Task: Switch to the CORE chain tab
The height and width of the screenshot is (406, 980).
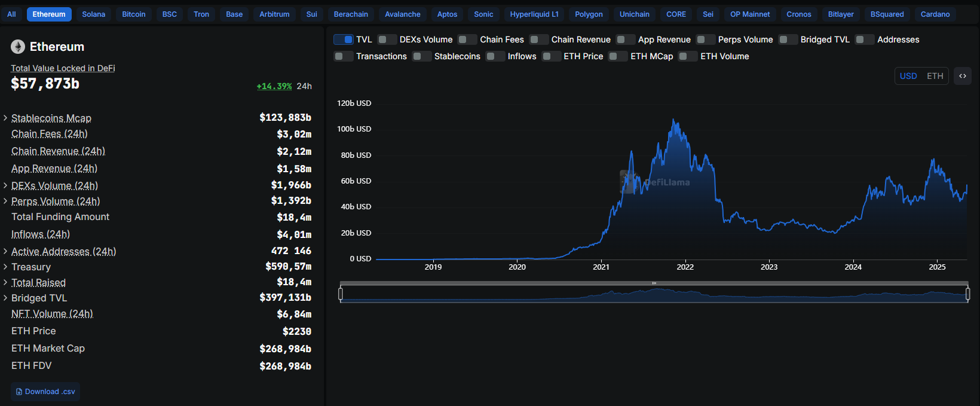Action: (x=676, y=14)
